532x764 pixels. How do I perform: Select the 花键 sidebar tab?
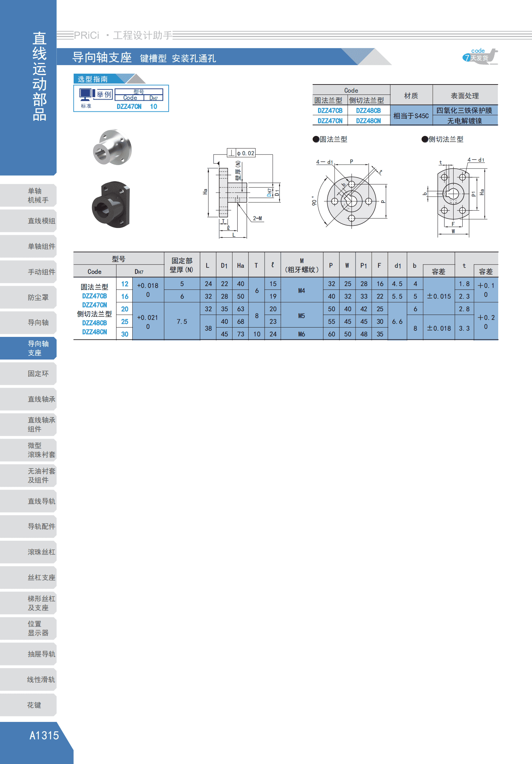(28, 705)
